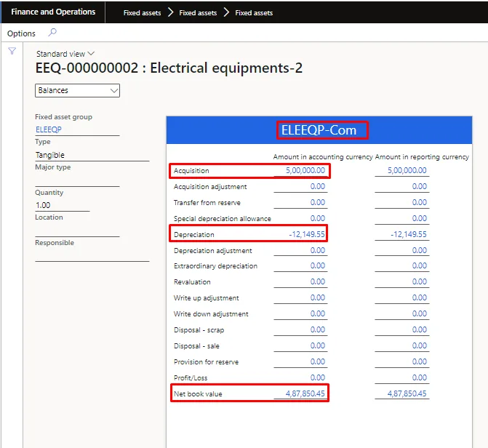Image resolution: width=488 pixels, height=448 pixels.
Task: Click the Acquisition row label
Action: coord(191,171)
